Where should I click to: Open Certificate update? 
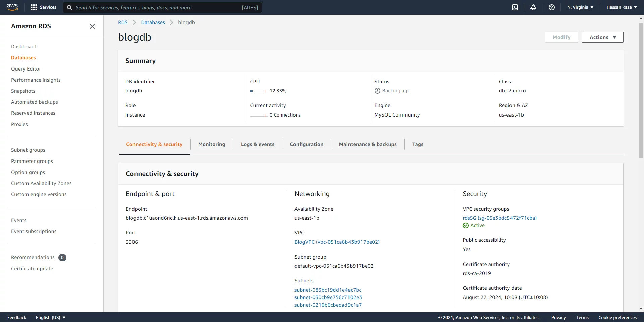click(x=32, y=269)
